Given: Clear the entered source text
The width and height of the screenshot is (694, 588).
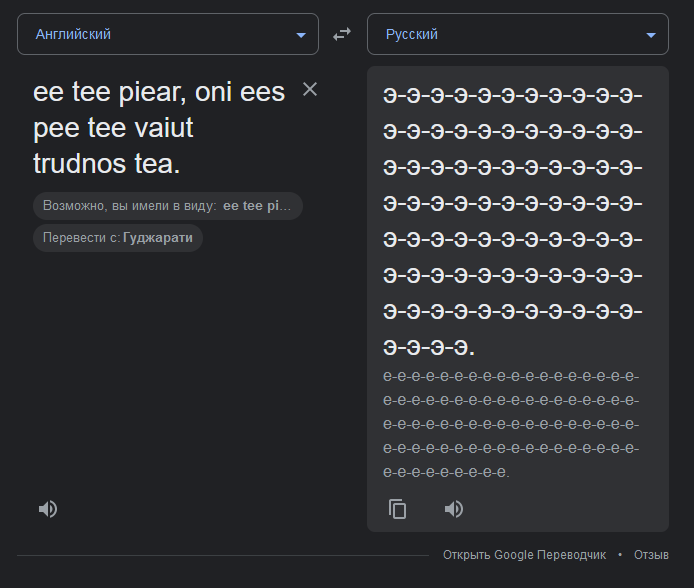Looking at the screenshot, I should (310, 90).
